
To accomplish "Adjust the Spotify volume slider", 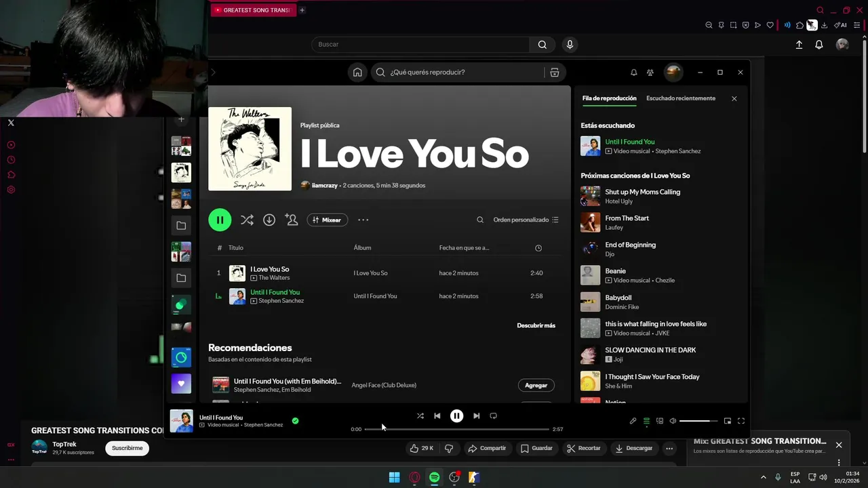I will [698, 421].
